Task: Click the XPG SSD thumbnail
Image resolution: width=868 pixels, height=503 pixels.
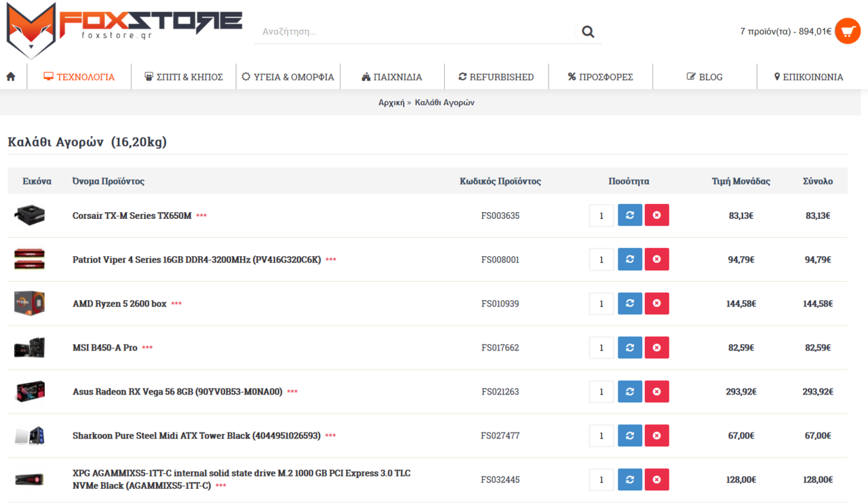Action: pyautogui.click(x=30, y=479)
